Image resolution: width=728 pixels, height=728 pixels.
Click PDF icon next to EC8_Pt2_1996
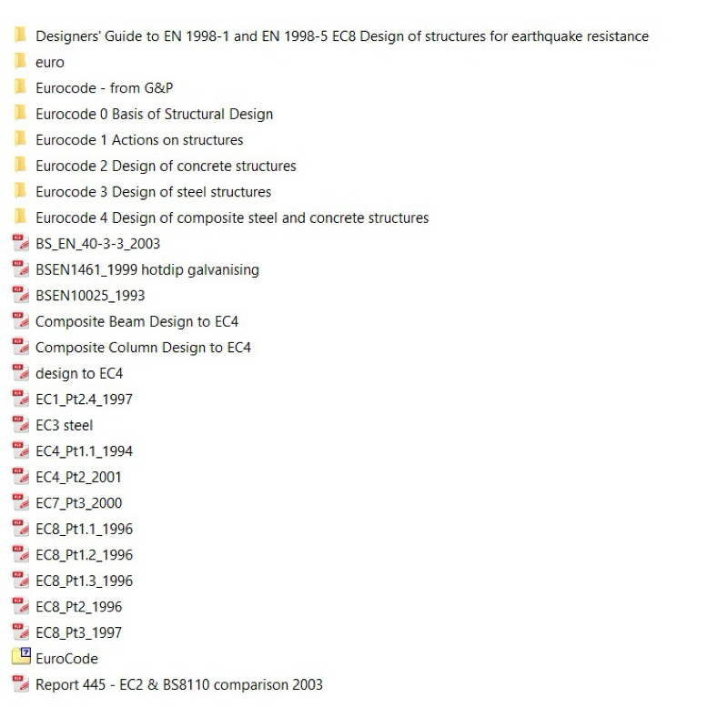coord(21,606)
